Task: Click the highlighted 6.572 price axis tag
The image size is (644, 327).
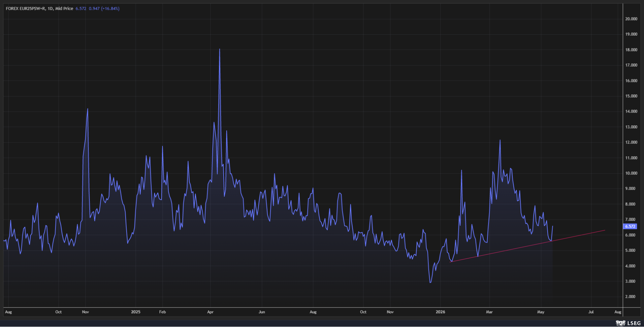Action: (630, 227)
